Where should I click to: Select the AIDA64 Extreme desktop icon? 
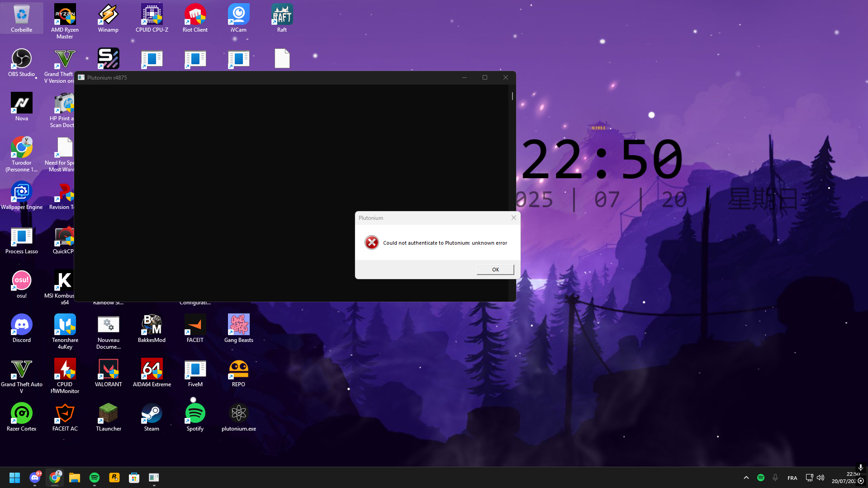coord(152,373)
